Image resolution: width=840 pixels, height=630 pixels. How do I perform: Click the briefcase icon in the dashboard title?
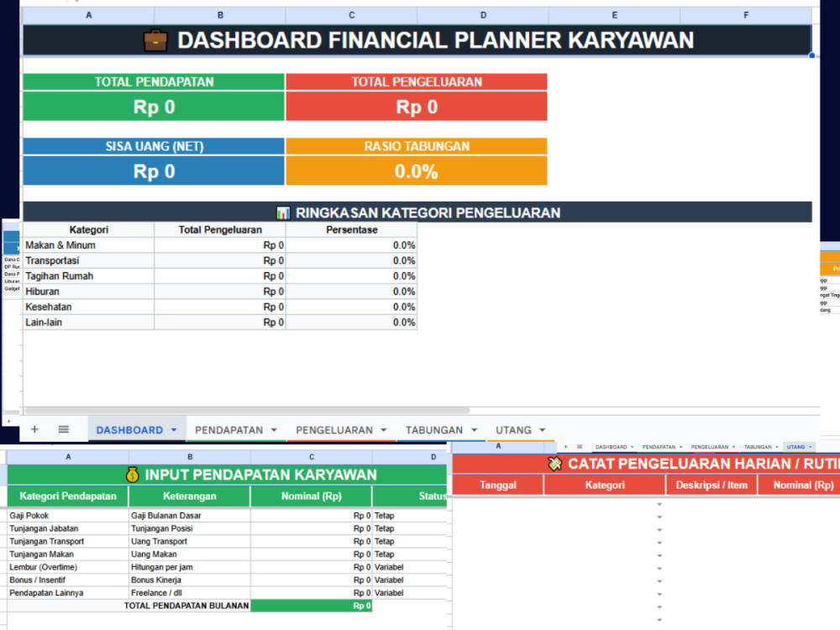(x=155, y=40)
